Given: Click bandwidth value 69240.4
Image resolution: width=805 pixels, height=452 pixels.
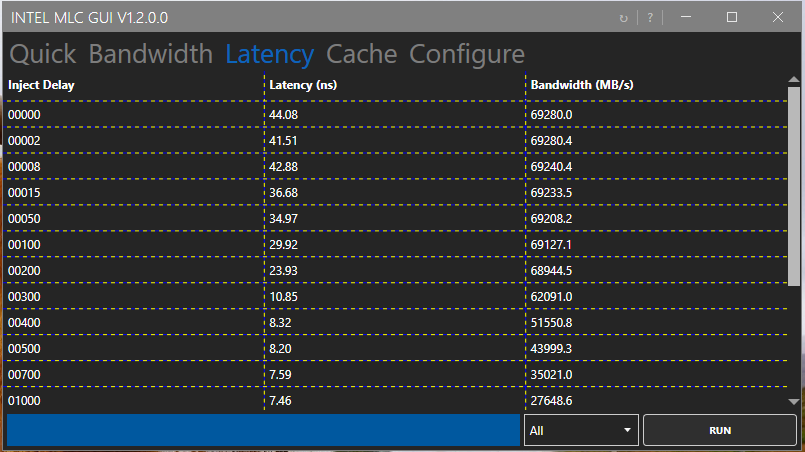Looking at the screenshot, I should click(x=551, y=167).
